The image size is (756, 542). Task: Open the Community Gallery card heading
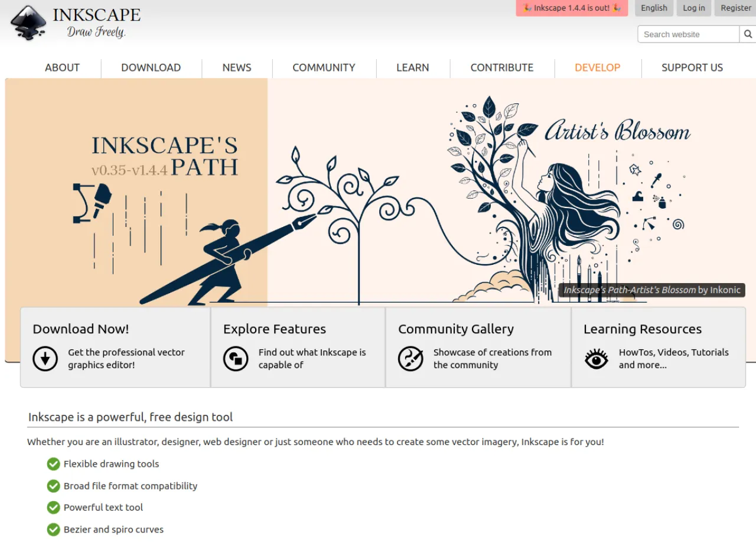(x=456, y=329)
